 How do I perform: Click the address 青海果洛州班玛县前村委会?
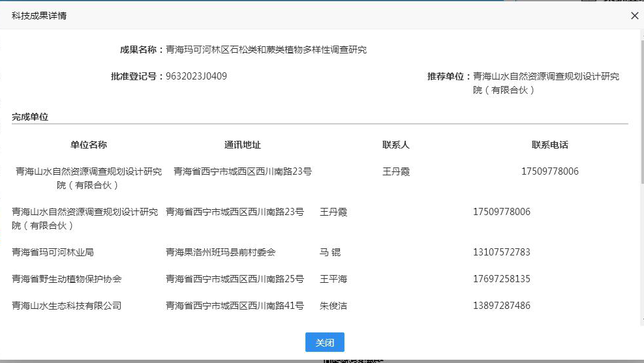(x=221, y=252)
